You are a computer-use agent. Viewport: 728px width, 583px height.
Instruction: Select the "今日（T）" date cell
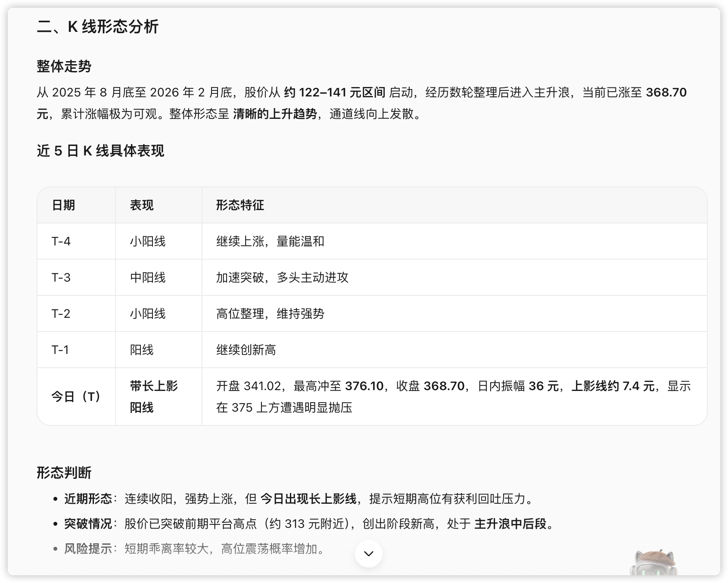[76, 397]
